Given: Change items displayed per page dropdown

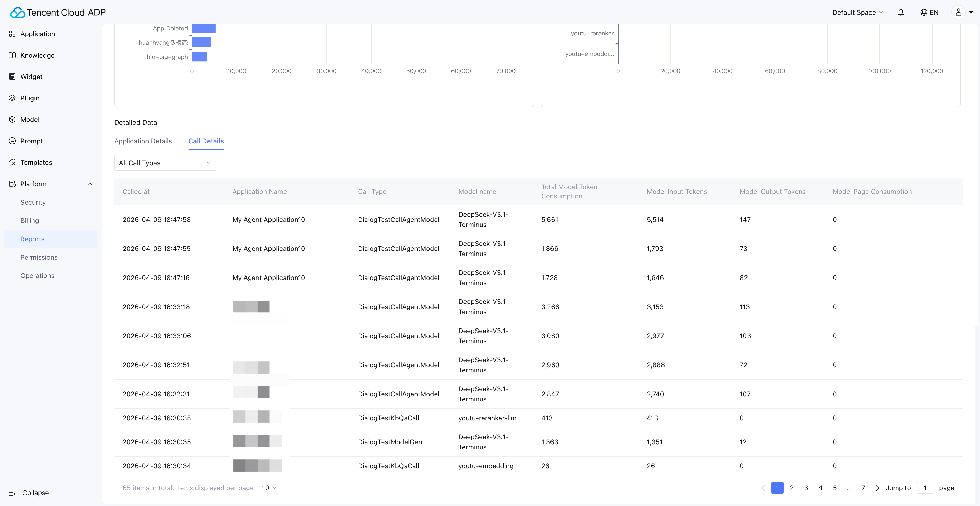Looking at the screenshot, I should pos(269,488).
